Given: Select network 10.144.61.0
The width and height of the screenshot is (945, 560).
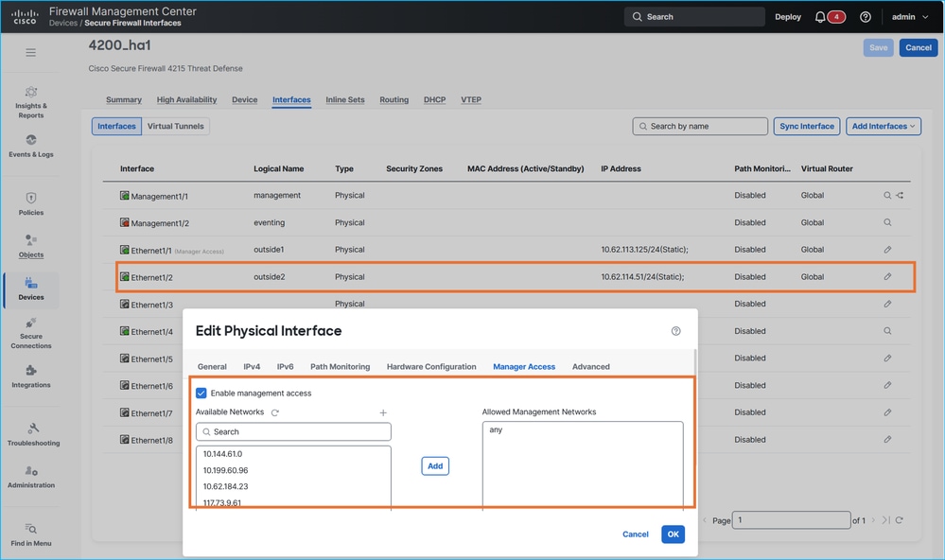Looking at the screenshot, I should pos(222,454).
